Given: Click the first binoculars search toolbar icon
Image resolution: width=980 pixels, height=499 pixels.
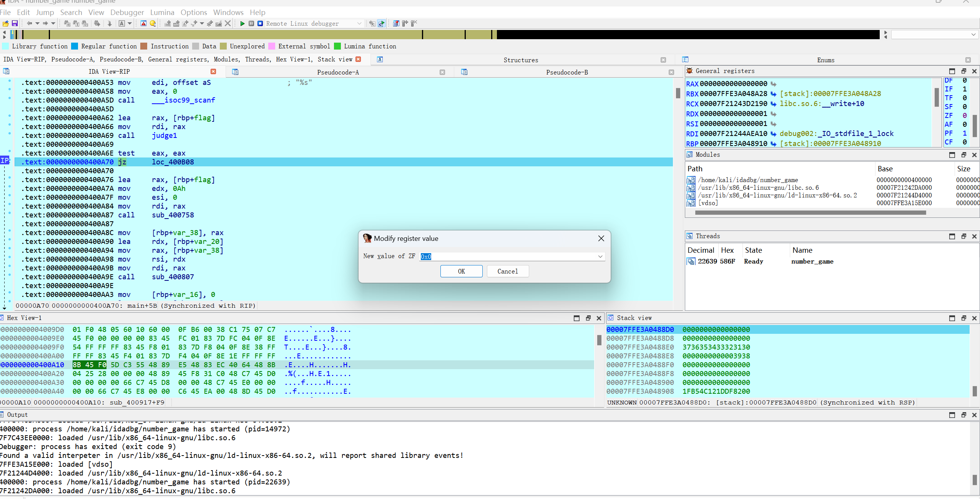Looking at the screenshot, I should pos(67,23).
